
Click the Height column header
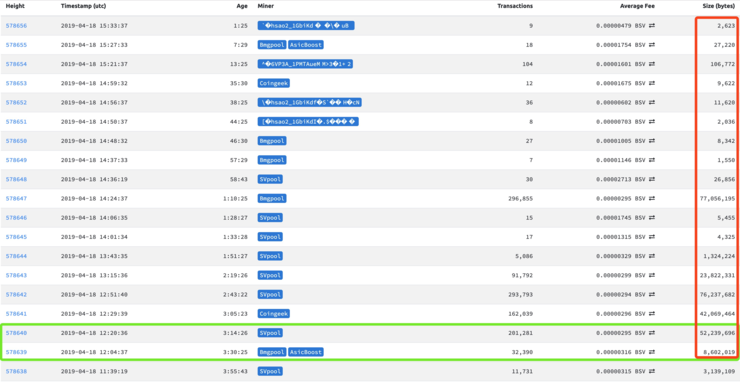click(x=15, y=6)
